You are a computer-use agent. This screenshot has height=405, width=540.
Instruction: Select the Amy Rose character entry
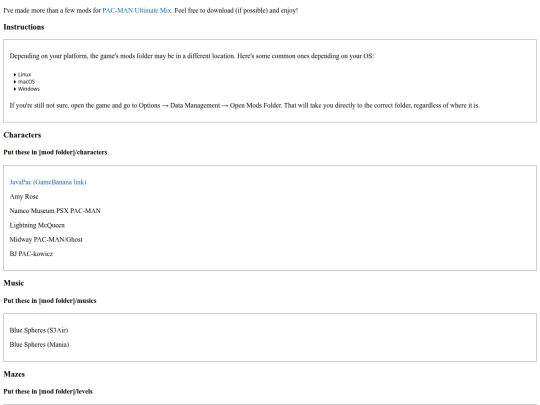(24, 197)
